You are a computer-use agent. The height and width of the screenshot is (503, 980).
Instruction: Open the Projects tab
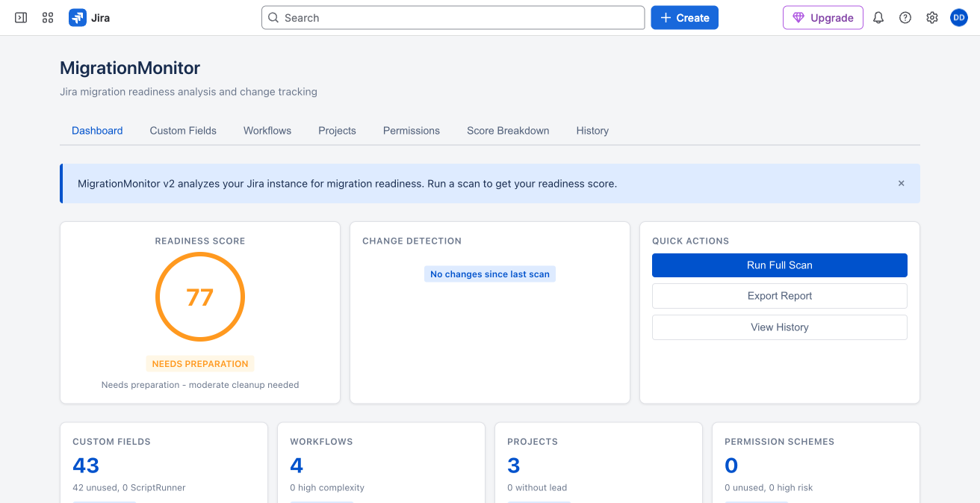pos(337,130)
